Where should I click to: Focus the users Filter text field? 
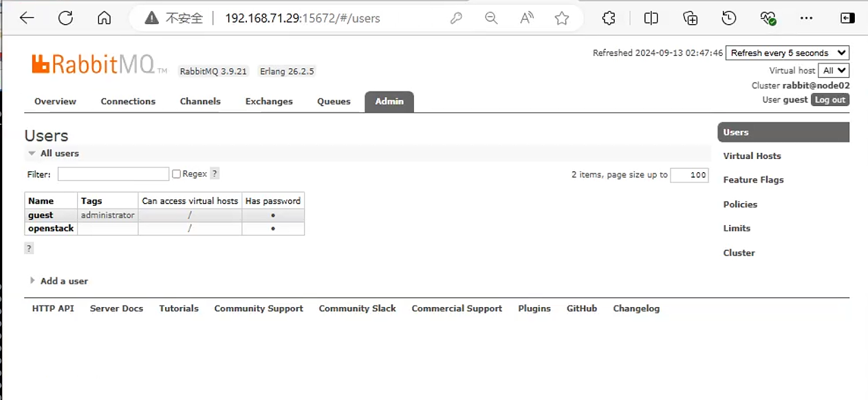tap(113, 174)
